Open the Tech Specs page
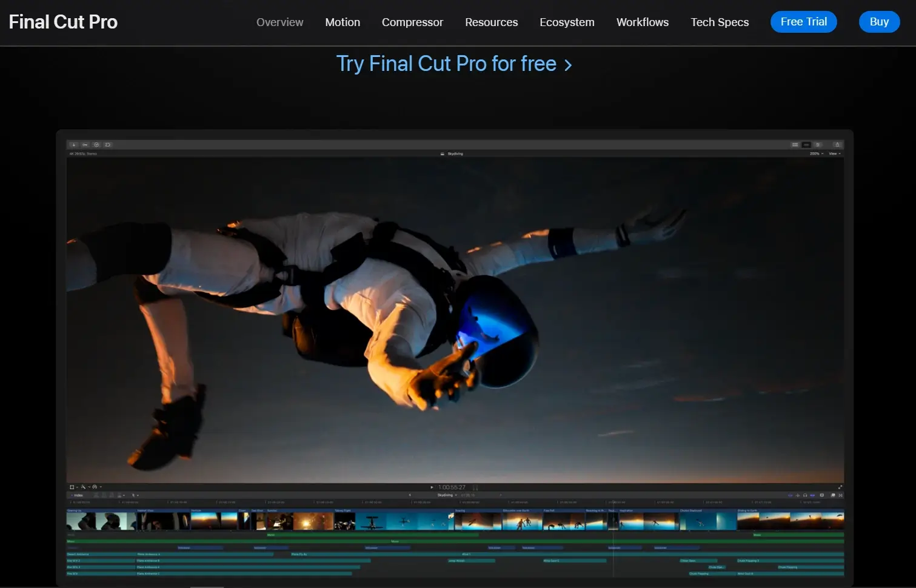 (720, 22)
